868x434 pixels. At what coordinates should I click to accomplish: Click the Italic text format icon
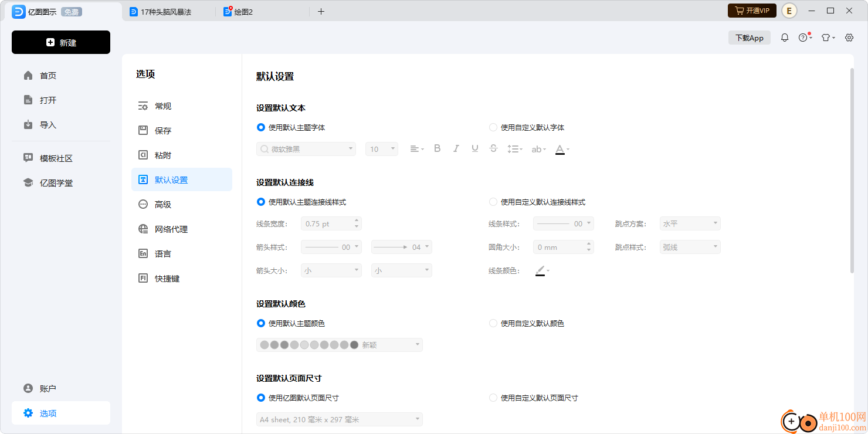click(456, 148)
